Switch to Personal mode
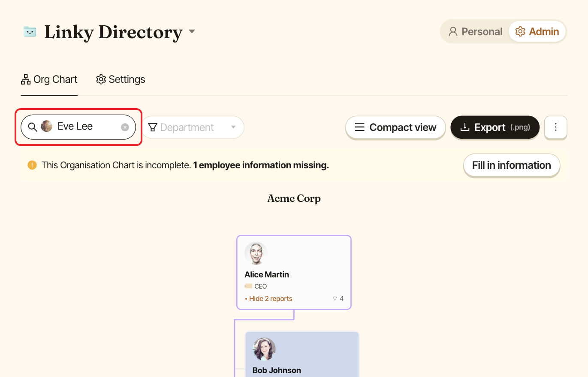The width and height of the screenshot is (588, 377). tap(475, 32)
